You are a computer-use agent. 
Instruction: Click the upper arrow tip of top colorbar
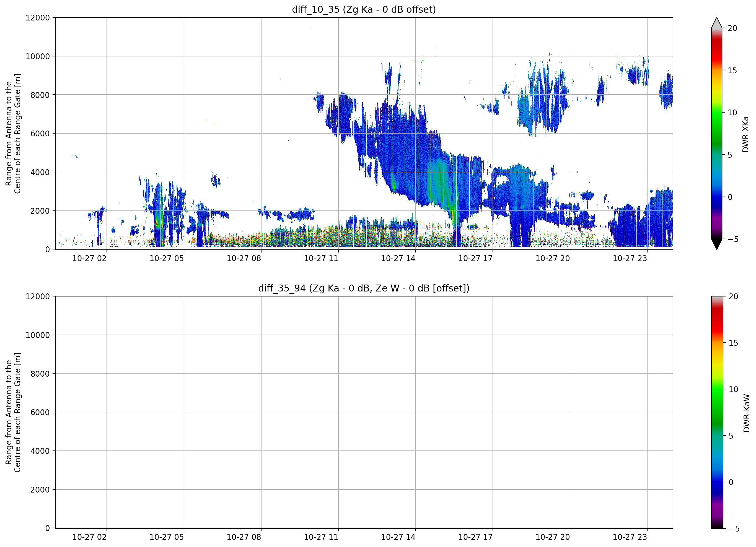pos(716,23)
